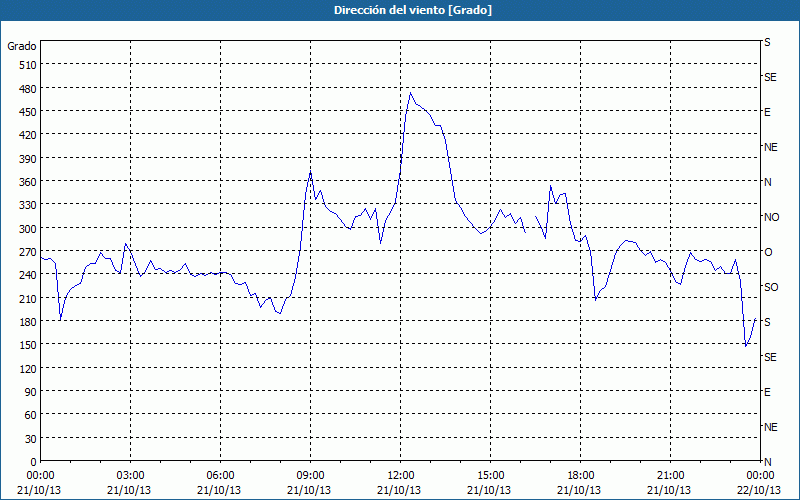Click the 'O' compass label on right axis

coord(768,252)
